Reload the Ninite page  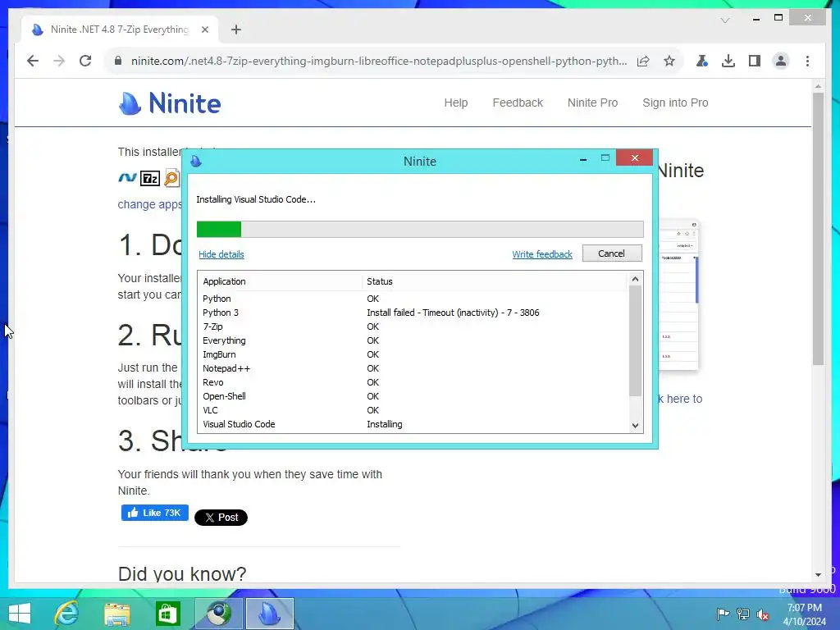[85, 61]
